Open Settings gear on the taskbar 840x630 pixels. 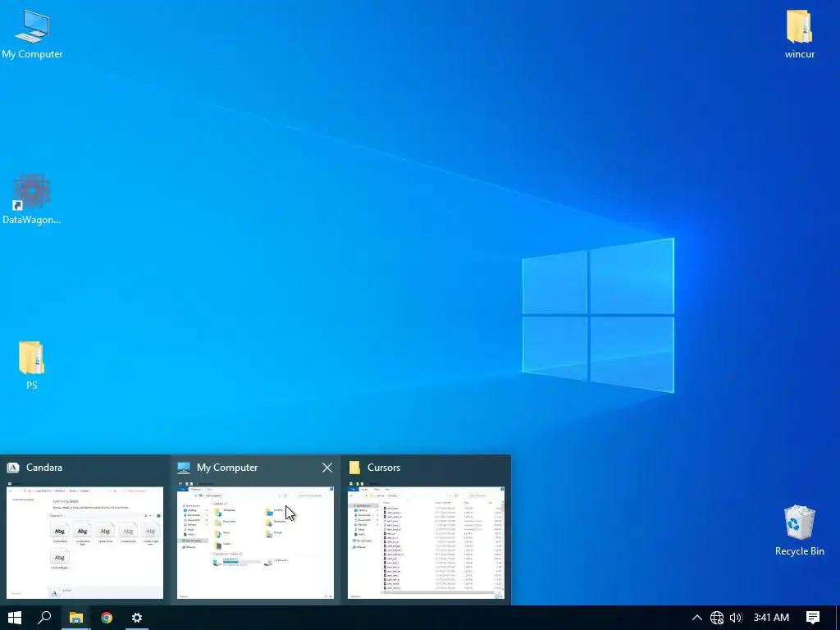coord(137,618)
